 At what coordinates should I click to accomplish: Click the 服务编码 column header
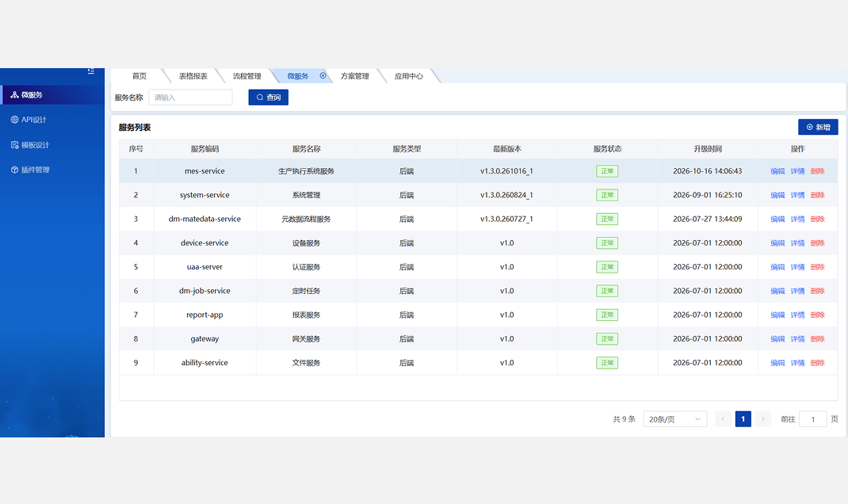(204, 149)
